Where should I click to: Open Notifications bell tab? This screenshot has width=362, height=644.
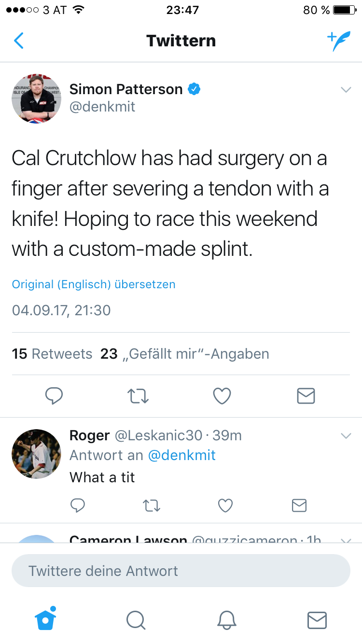tap(226, 620)
